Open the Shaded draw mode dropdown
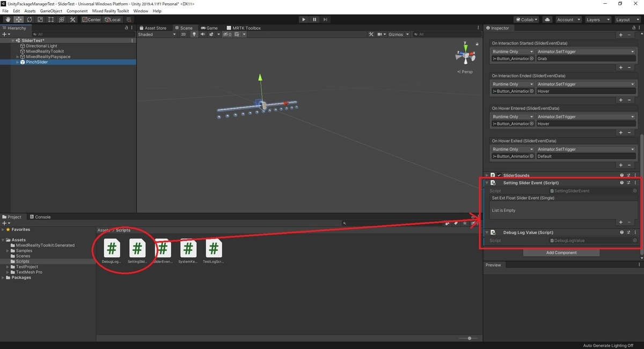The image size is (644, 349). coord(157,34)
